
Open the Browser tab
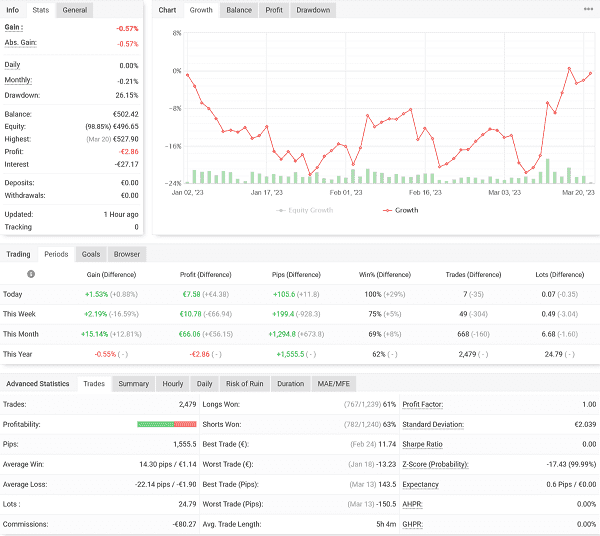(127, 254)
